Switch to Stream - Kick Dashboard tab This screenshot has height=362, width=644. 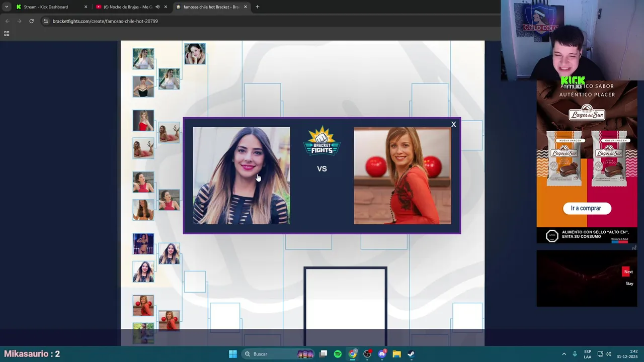pyautogui.click(x=46, y=7)
